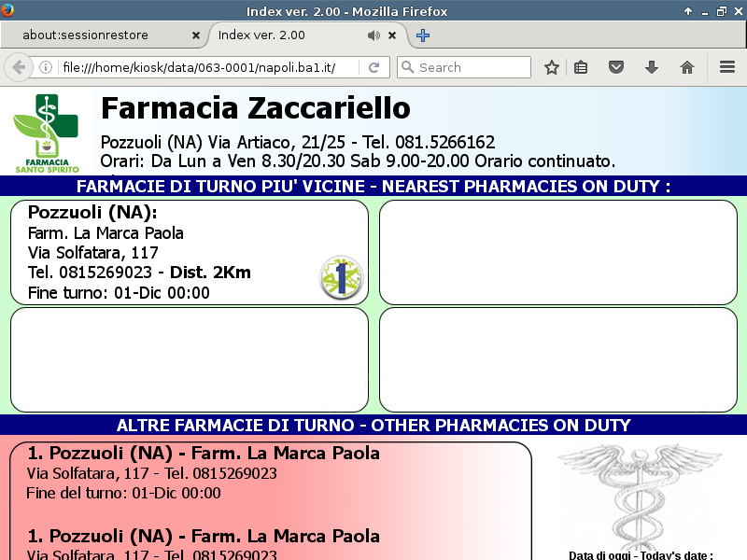The image size is (747, 560).
Task: Select first La Marca Paola entry in other pharmacies
Action: coord(204,454)
